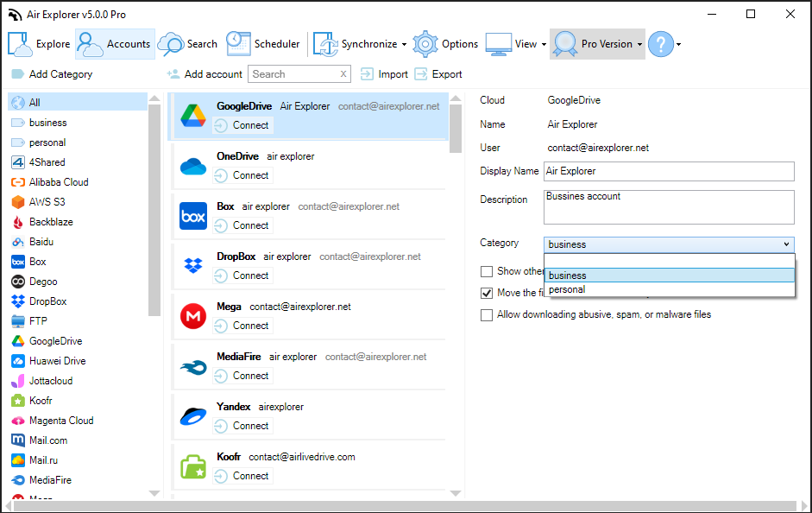
Task: Choose personal in Category dropdown list
Action: click(669, 289)
